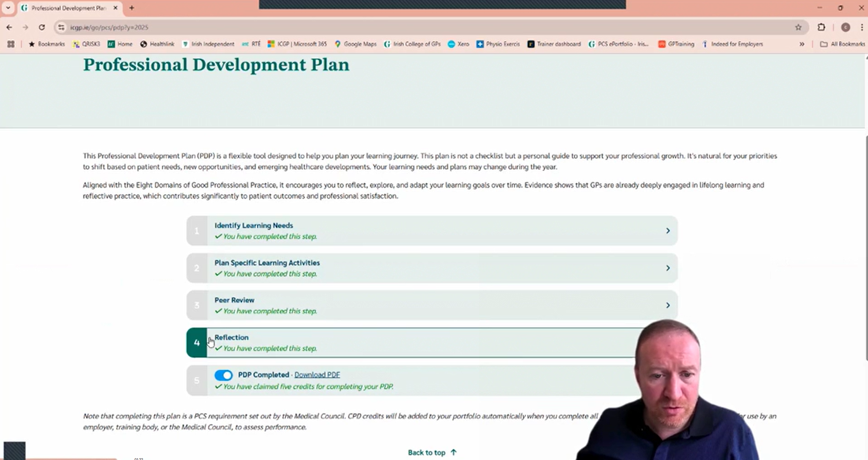Open the Google Maps bookmark

tap(355, 44)
